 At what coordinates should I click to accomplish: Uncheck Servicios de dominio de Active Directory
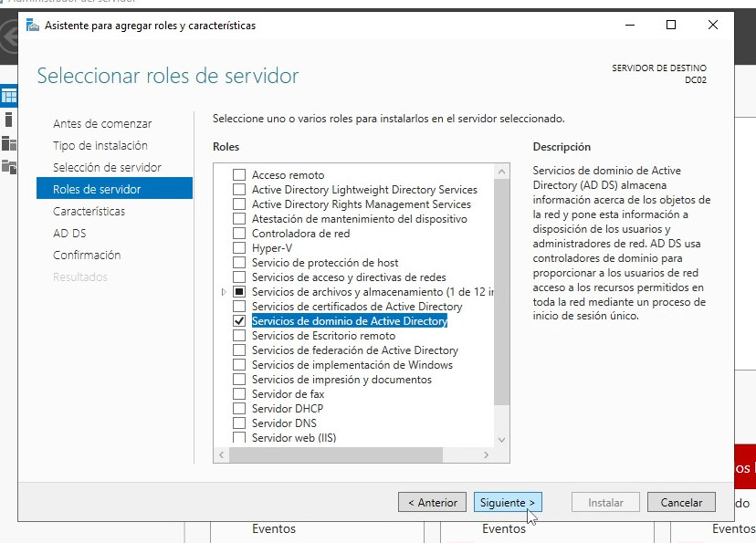click(239, 321)
